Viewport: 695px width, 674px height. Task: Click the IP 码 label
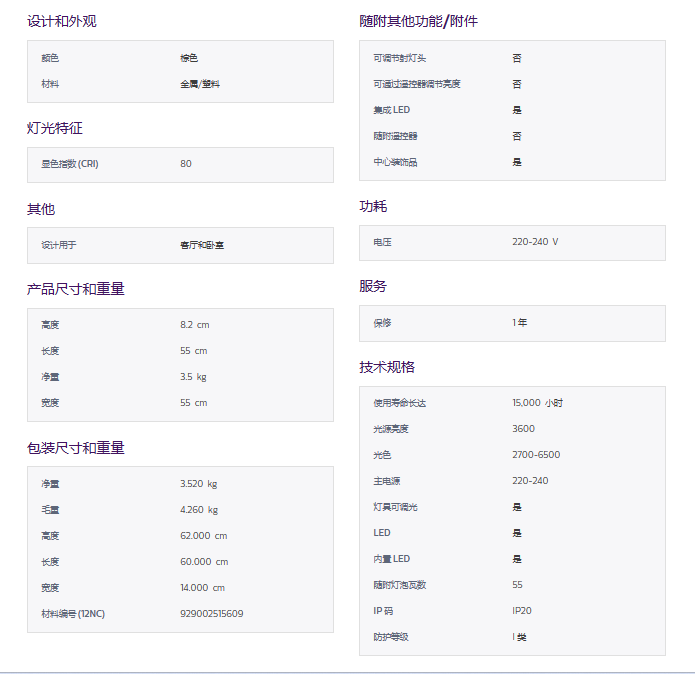383,611
